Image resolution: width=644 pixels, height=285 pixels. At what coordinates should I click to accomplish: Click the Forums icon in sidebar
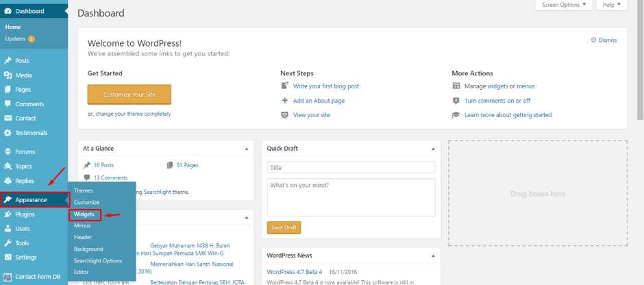[8, 151]
